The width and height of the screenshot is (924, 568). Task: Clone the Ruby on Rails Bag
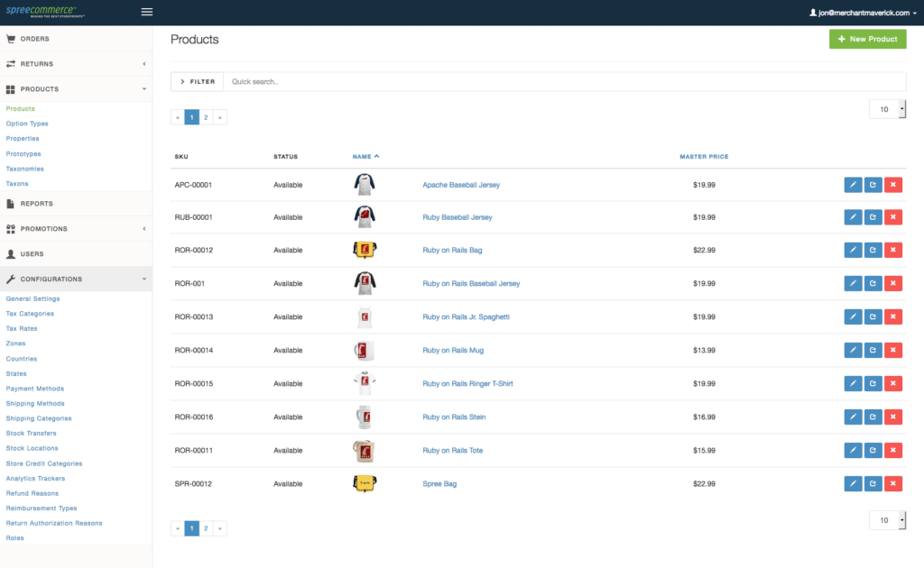pyautogui.click(x=873, y=250)
